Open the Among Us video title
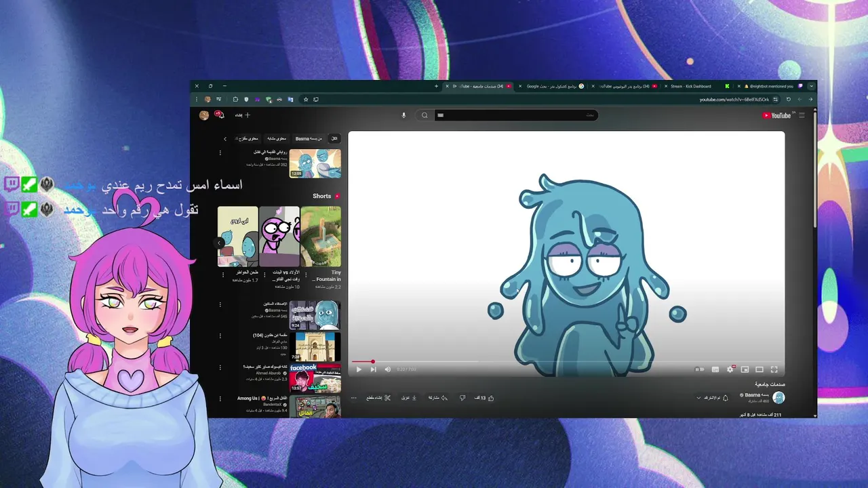Viewport: 868px width, 488px height. [x=262, y=399]
